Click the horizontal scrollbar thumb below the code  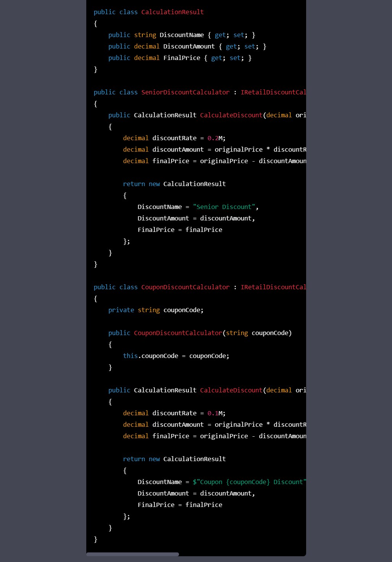click(132, 554)
